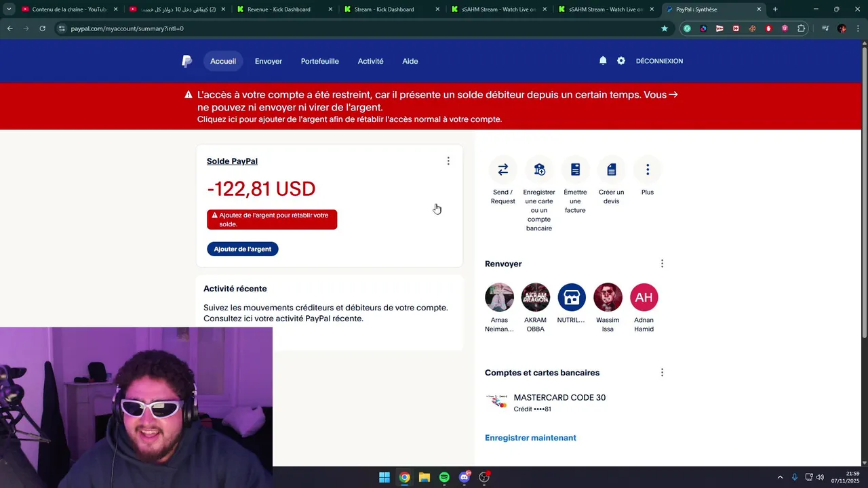This screenshot has height=488, width=868.
Task: Open the Portefeuille menu item
Action: click(x=320, y=61)
